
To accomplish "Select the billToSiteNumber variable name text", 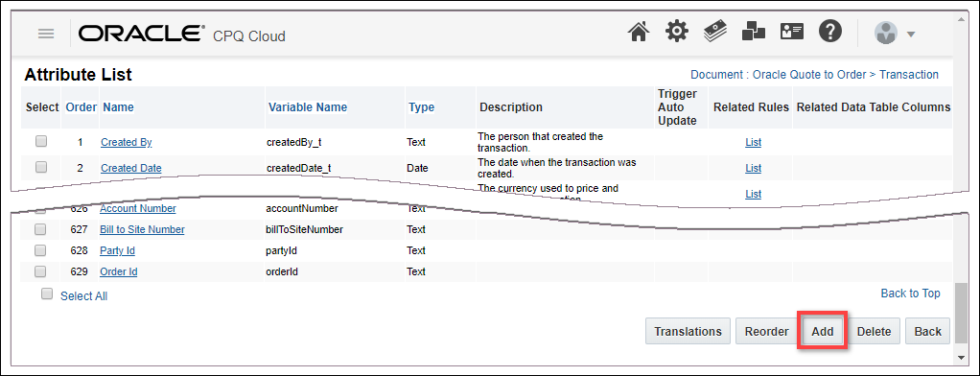I will pos(304,229).
